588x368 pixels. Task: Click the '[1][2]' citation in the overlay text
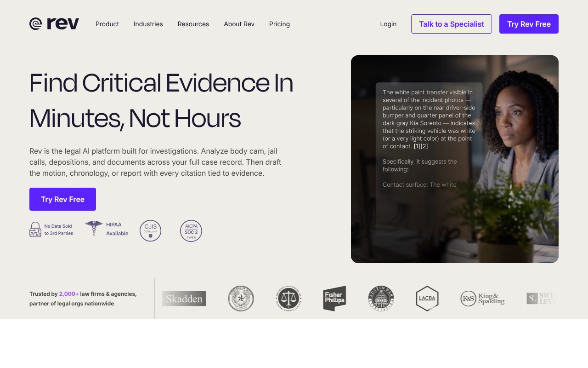click(421, 146)
